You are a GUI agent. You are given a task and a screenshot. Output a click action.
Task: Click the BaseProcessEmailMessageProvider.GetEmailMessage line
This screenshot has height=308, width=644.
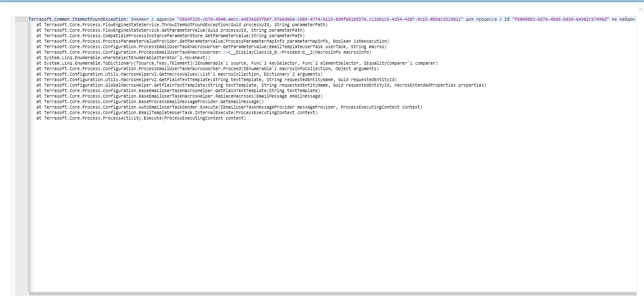pyautogui.click(x=150, y=102)
